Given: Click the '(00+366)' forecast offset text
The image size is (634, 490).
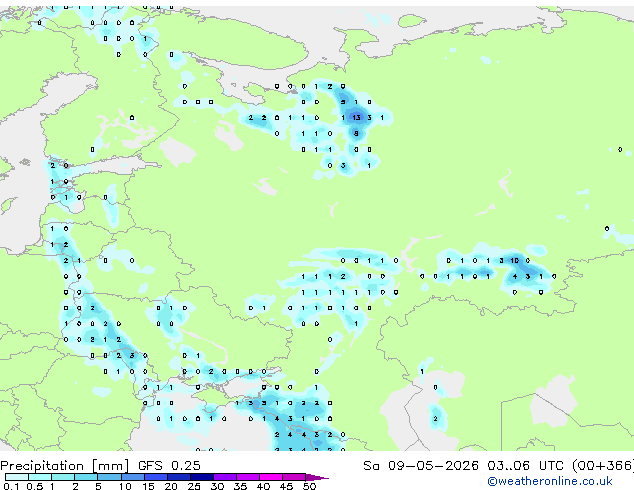Looking at the screenshot, I should 603,465.
